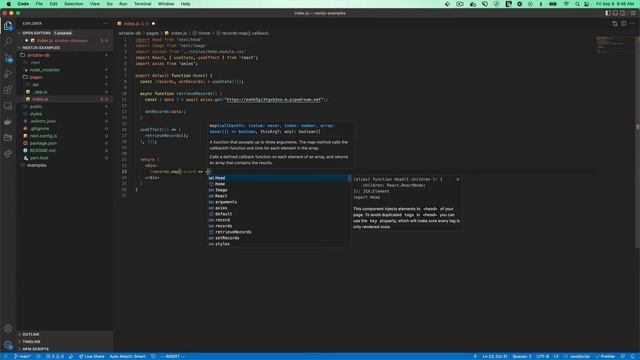Click the pipedream URL link in code
640x360 pixels.
point(274,100)
